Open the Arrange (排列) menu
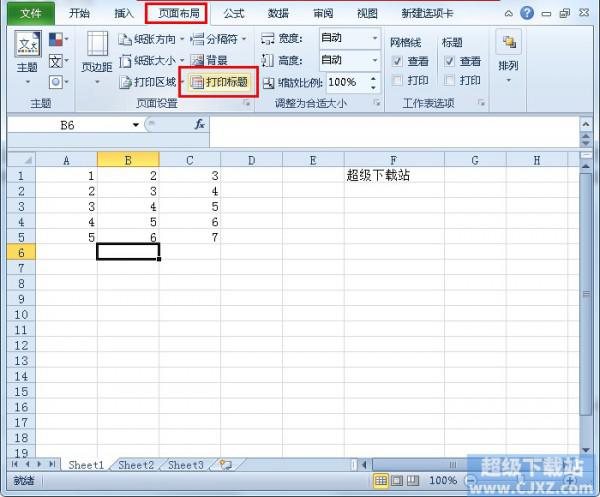The height and width of the screenshot is (497, 600). [x=509, y=57]
